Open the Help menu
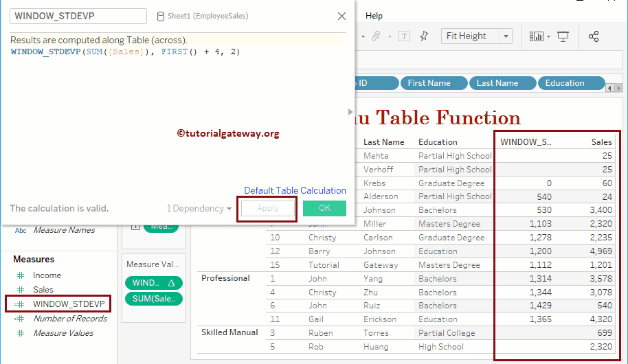Image resolution: width=628 pixels, height=364 pixels. [374, 16]
